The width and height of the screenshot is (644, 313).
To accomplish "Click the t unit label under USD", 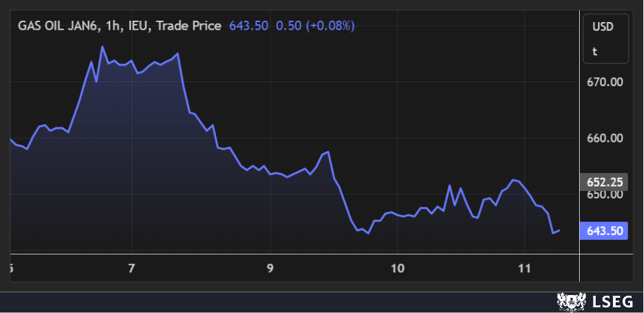I will (x=594, y=51).
